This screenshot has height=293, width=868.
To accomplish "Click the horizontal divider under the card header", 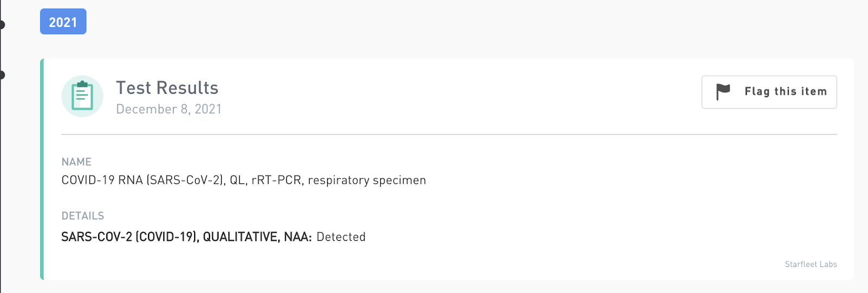I will tap(449, 134).
